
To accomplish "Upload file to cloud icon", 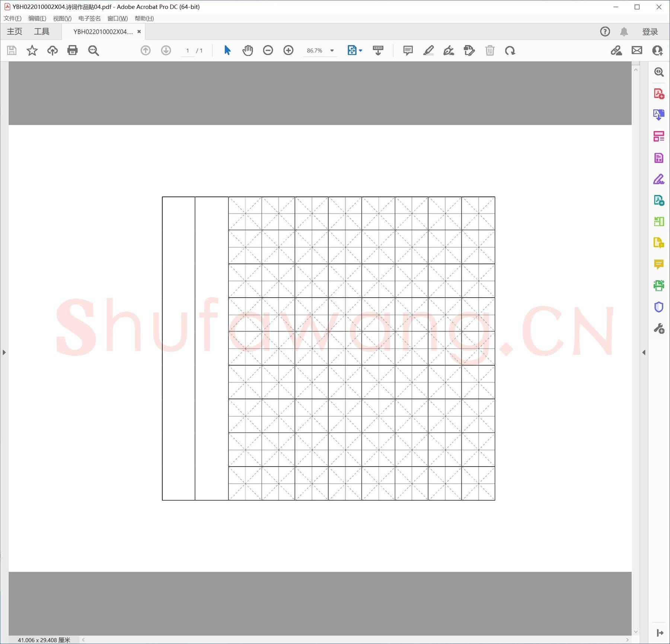I will click(52, 50).
